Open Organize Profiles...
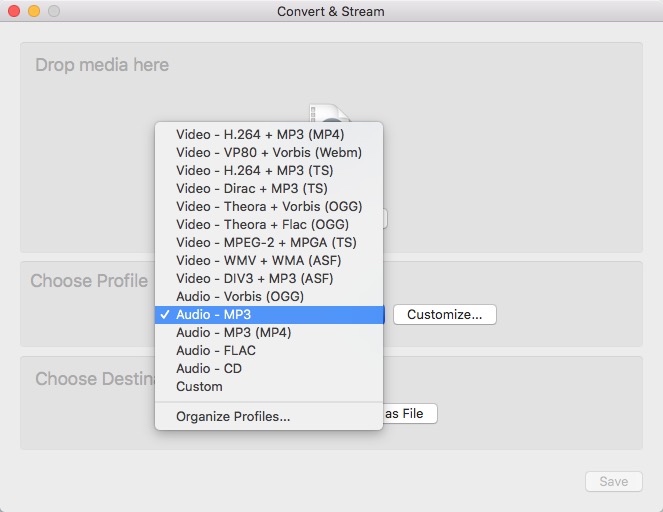Viewport: 663px width, 512px height. click(x=269, y=416)
